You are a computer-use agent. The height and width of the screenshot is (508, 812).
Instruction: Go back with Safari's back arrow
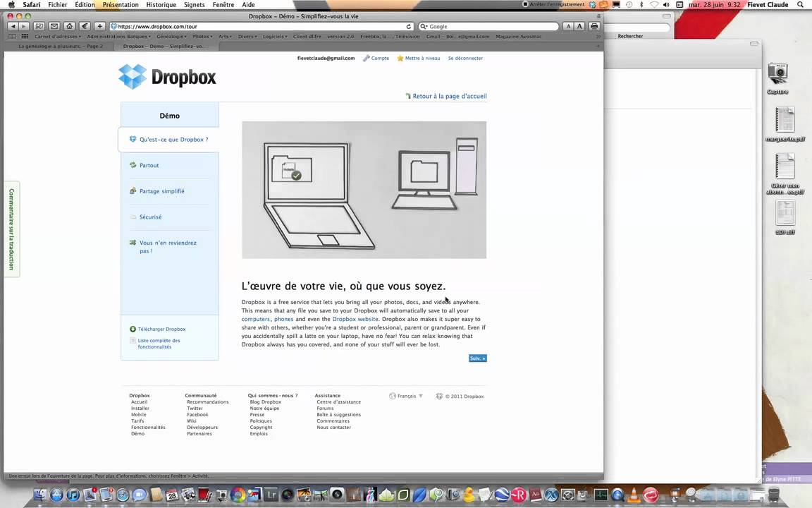click(x=13, y=26)
